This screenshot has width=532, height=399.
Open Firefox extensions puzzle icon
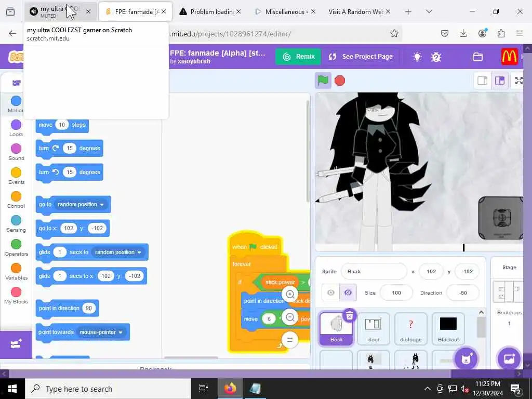[501, 33]
